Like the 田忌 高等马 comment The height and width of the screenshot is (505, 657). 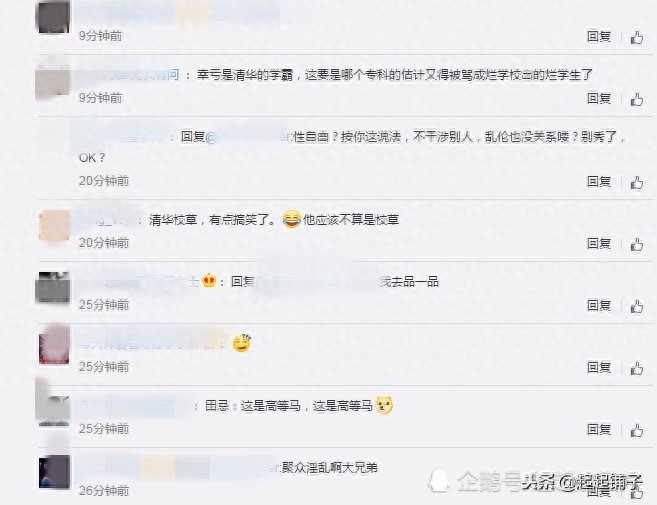(636, 430)
